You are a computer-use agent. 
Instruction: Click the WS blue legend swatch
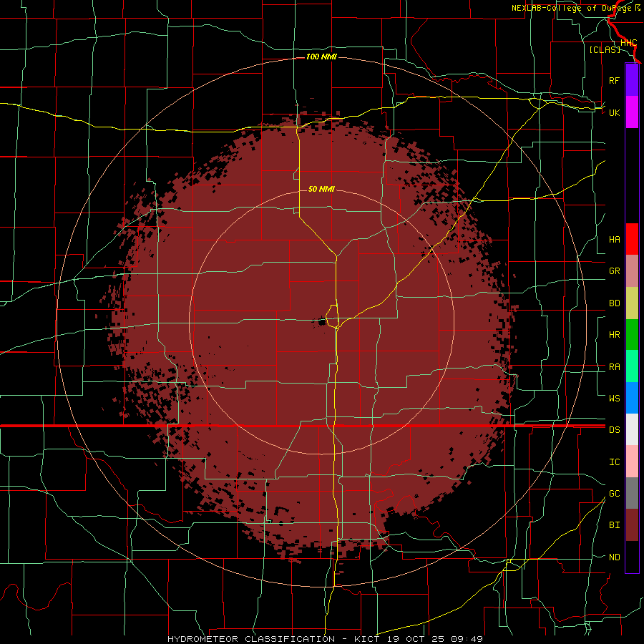[632, 398]
